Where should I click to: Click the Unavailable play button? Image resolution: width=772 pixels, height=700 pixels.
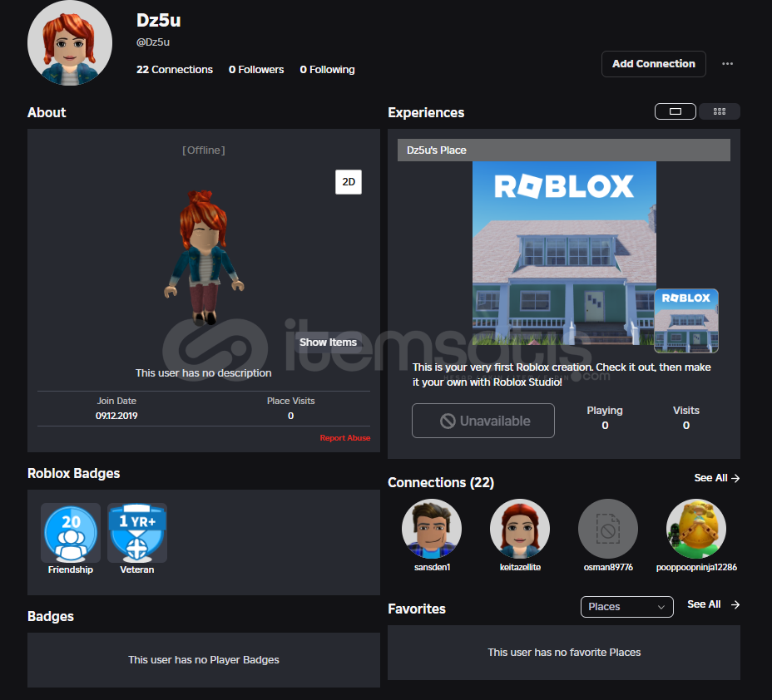[x=483, y=421]
